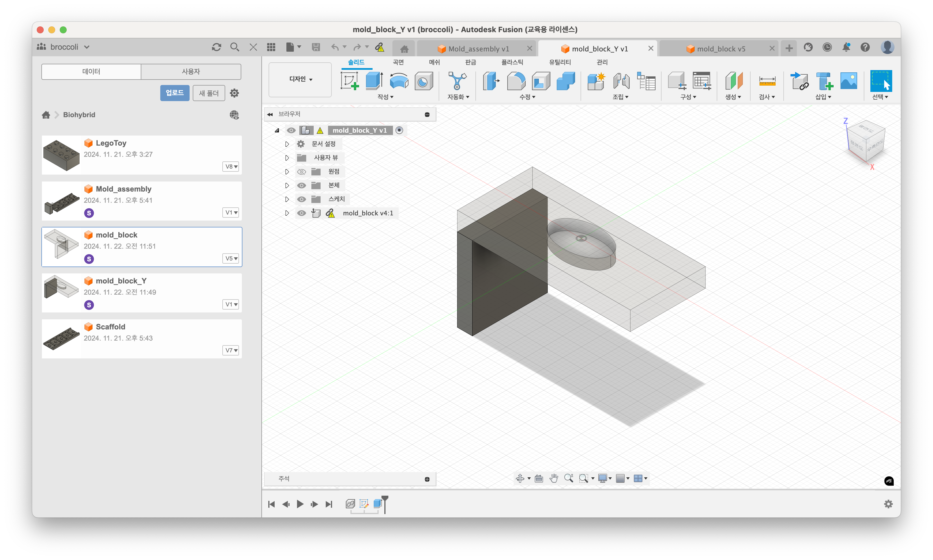Expand the mold_block v4:1 component

click(287, 213)
